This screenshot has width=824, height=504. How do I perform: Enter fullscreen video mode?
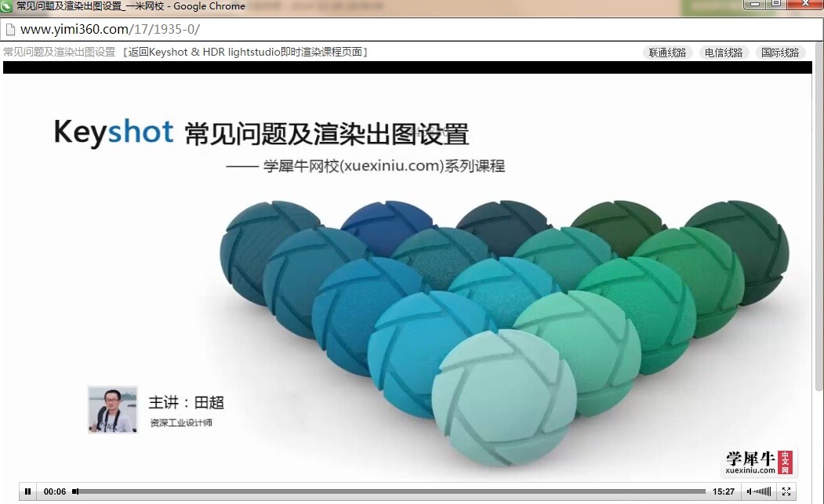click(786, 491)
